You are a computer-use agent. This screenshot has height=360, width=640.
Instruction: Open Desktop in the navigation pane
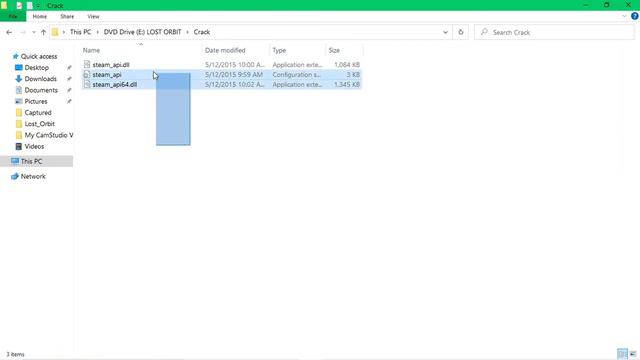pos(36,68)
